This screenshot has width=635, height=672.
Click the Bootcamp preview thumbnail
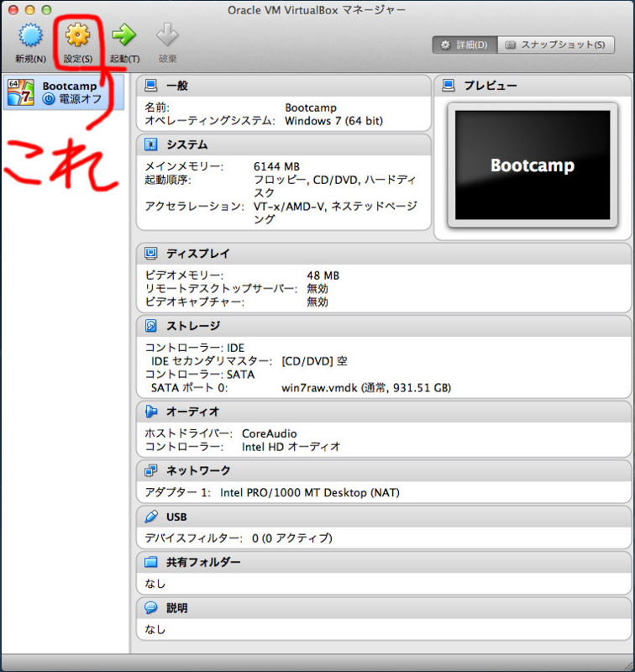tap(533, 165)
